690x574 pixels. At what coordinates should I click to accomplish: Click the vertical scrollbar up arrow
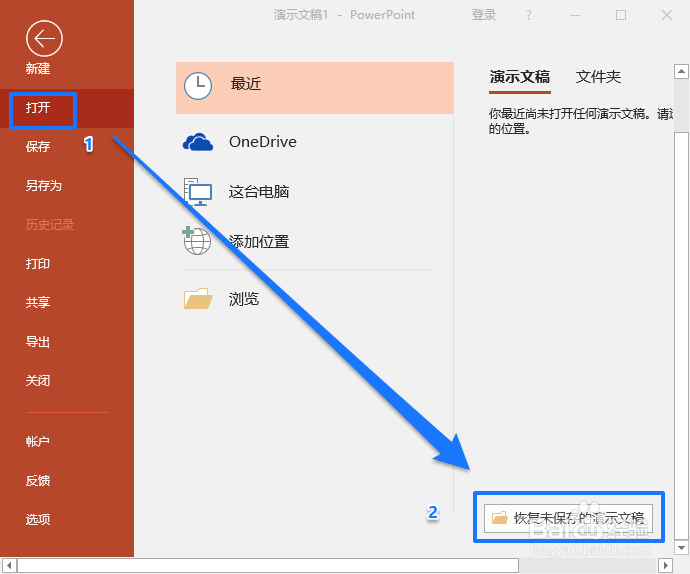(681, 71)
